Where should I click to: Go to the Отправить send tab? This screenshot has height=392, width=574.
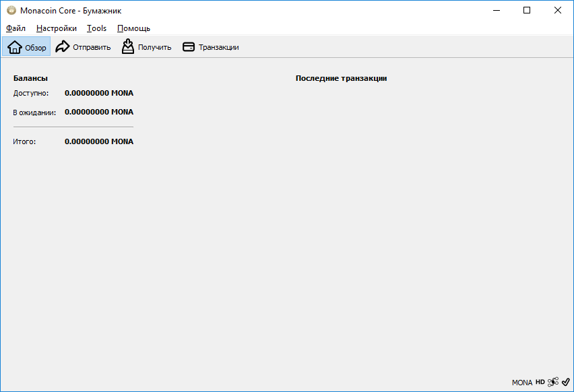[83, 46]
